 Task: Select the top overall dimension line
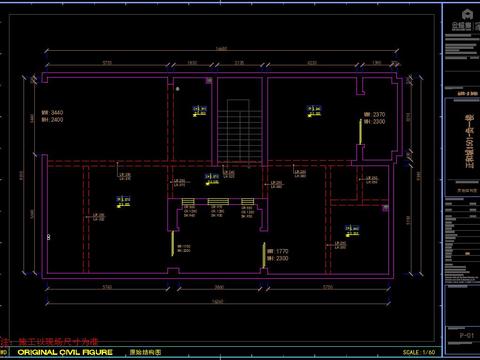click(x=221, y=50)
